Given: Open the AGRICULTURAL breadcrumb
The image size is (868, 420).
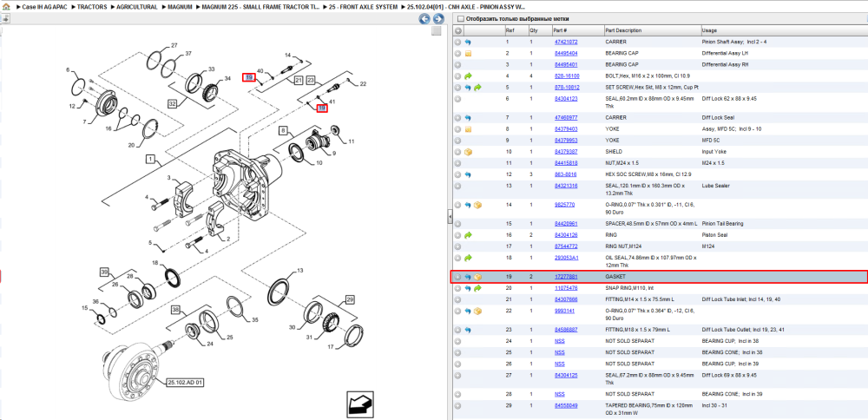Looking at the screenshot, I should point(137,7).
